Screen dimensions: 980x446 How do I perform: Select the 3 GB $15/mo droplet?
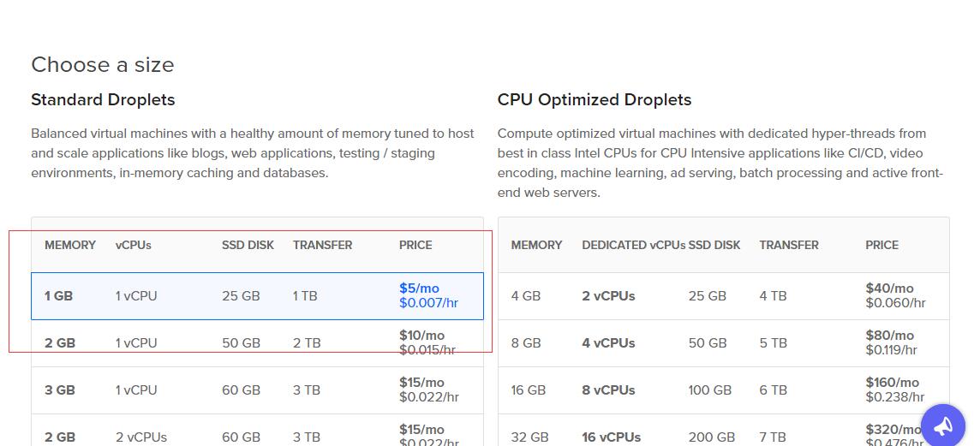click(x=257, y=390)
